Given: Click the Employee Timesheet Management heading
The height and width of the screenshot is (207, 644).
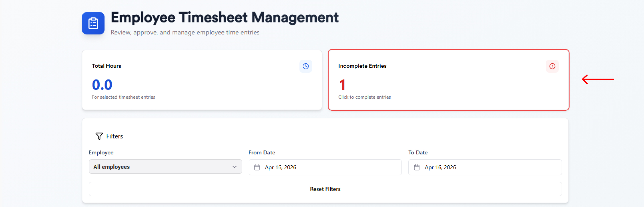Looking at the screenshot, I should pos(225,17).
